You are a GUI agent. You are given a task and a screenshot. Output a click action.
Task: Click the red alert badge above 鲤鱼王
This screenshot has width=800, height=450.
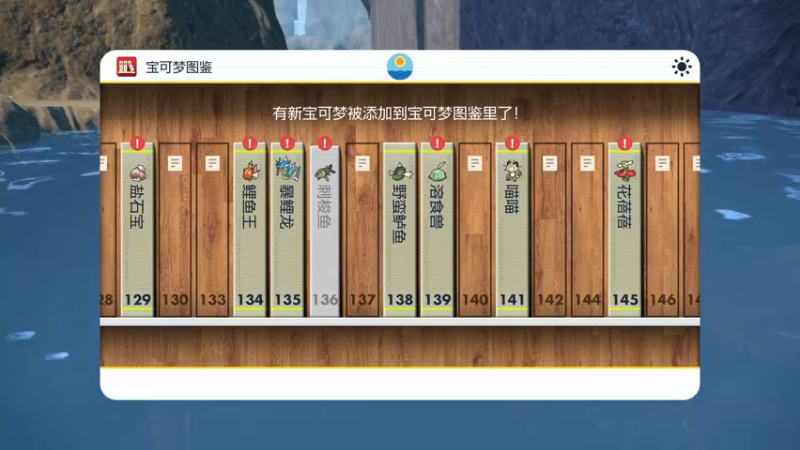[250, 143]
